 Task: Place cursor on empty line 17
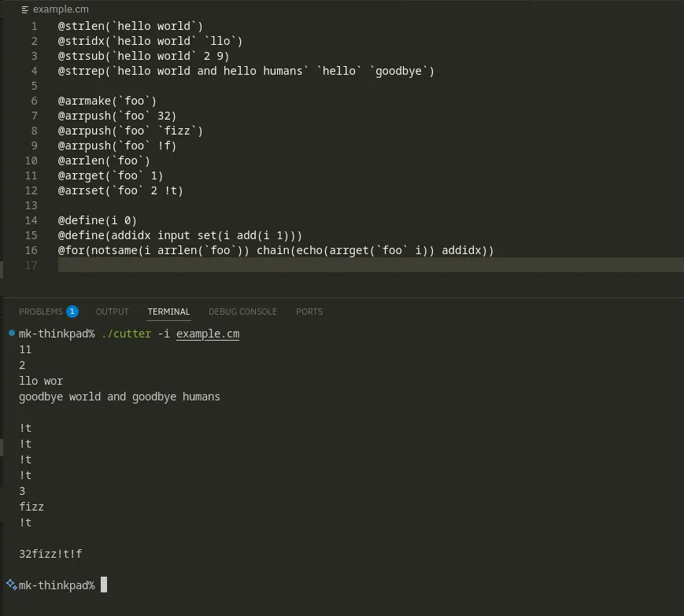coord(371,265)
